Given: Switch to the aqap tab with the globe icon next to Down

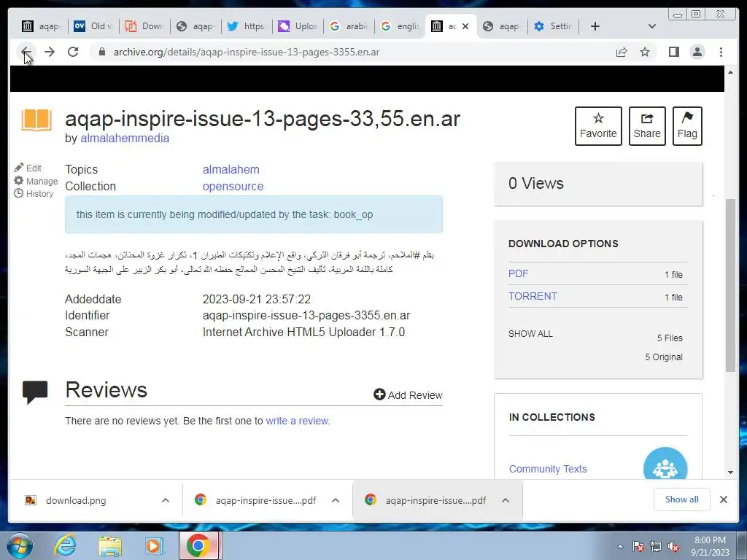Looking at the screenshot, I should tap(196, 26).
